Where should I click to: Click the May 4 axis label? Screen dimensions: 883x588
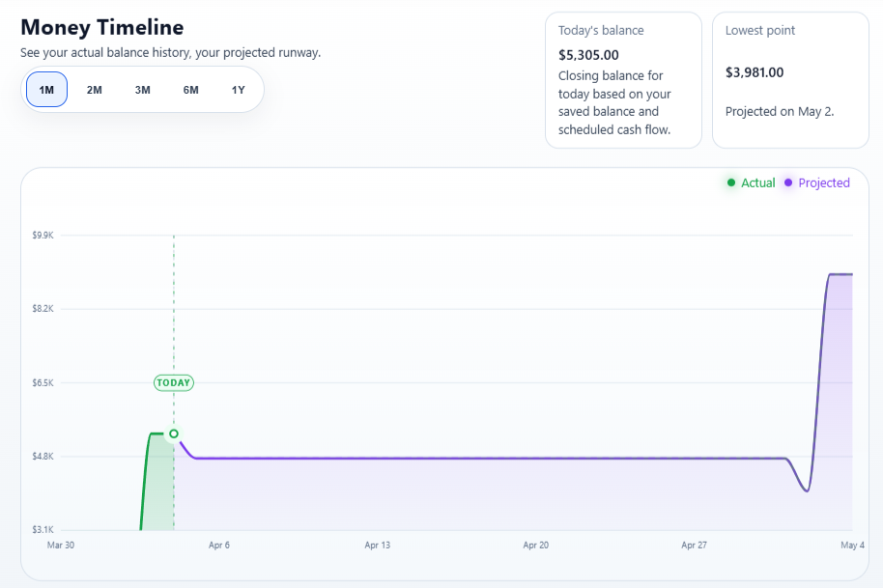852,545
